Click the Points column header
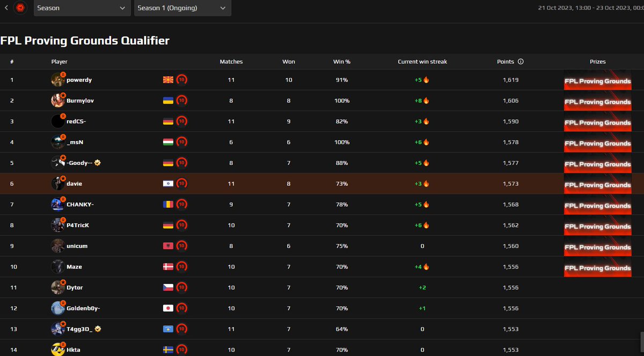The width and height of the screenshot is (644, 356). coord(506,62)
